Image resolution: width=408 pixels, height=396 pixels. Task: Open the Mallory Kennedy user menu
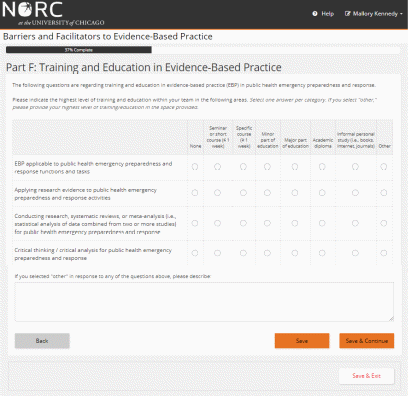pos(374,14)
